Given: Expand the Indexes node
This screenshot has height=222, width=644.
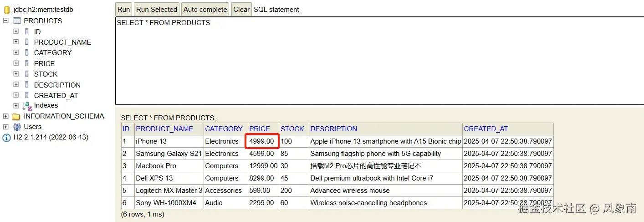Looking at the screenshot, I should (x=16, y=106).
